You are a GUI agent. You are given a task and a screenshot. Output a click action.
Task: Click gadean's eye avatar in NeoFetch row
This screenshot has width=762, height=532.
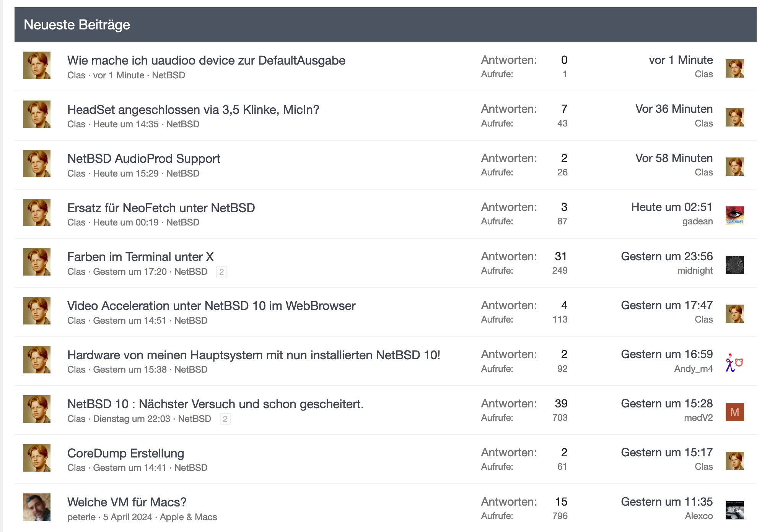coord(735,216)
